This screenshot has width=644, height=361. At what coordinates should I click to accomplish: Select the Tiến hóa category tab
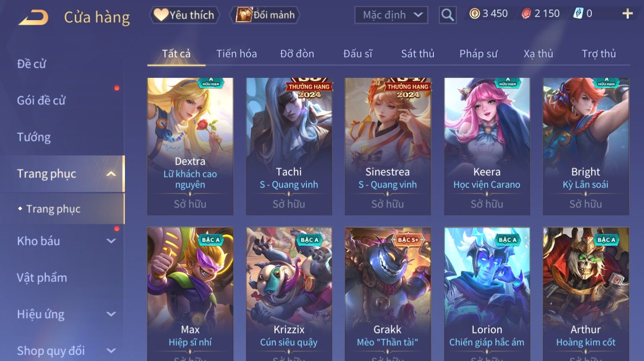tap(237, 54)
